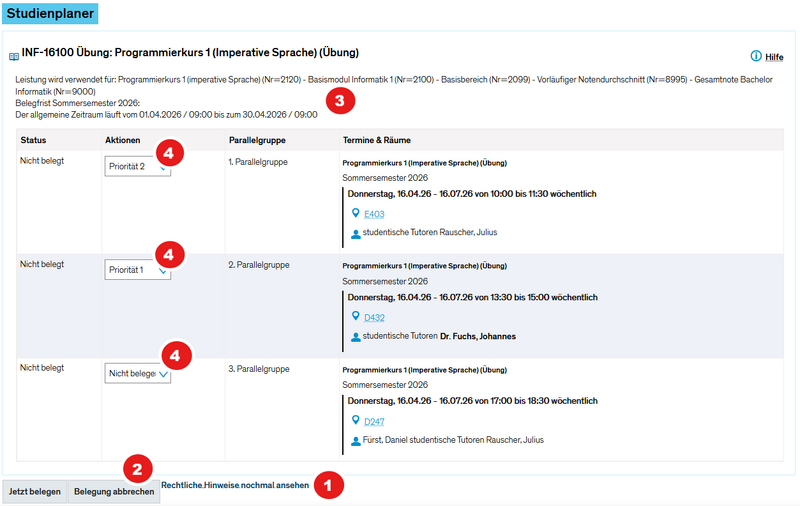Open Rechtliche Hinweise nochmal ansehen link

(235, 485)
